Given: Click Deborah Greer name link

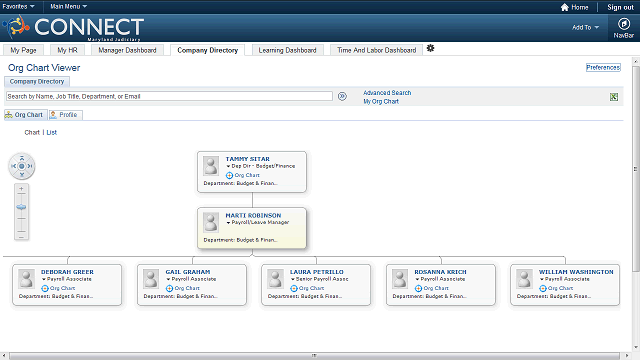Looking at the screenshot, I should (x=67, y=272).
